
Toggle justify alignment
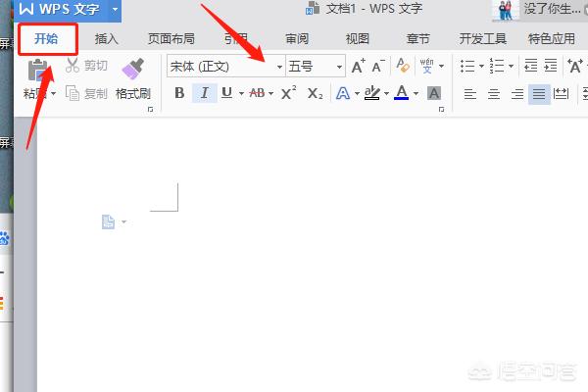pos(539,94)
